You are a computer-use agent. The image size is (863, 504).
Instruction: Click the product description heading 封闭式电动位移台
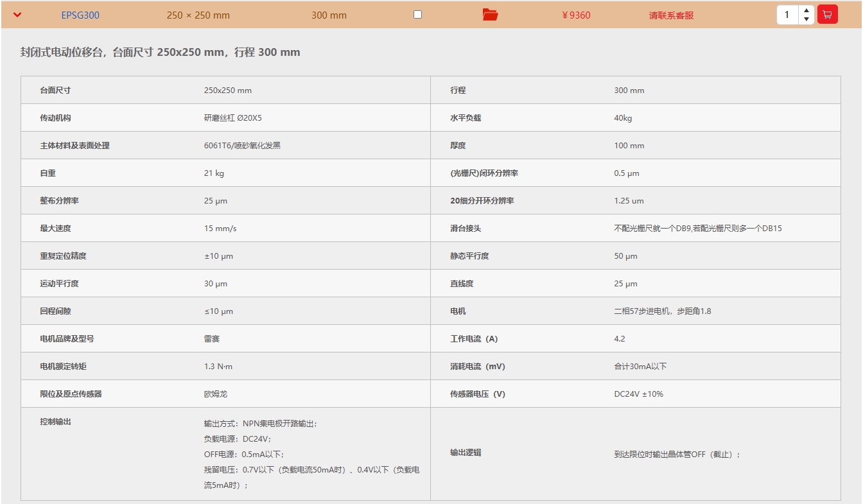160,52
